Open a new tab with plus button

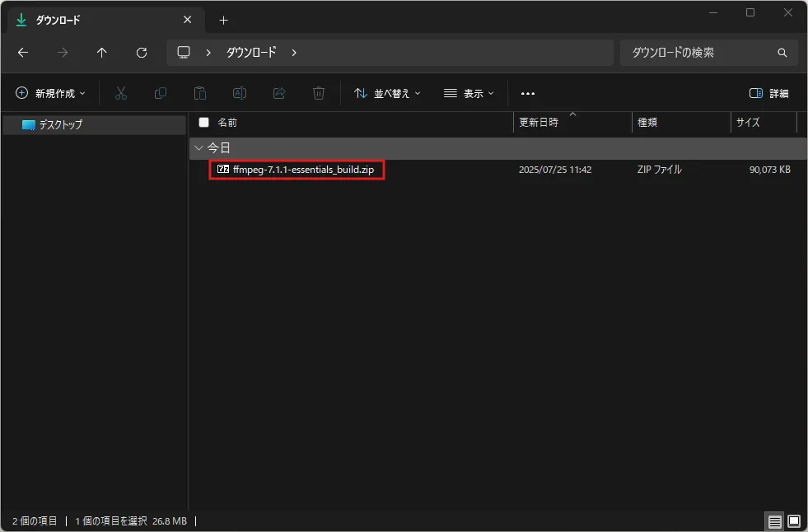(223, 20)
